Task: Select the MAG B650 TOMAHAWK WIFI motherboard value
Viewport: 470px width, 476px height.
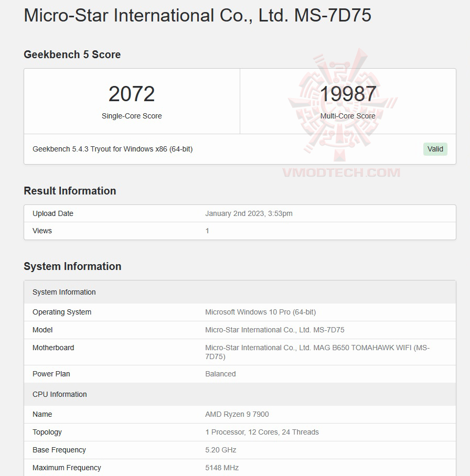Action: 317,352
